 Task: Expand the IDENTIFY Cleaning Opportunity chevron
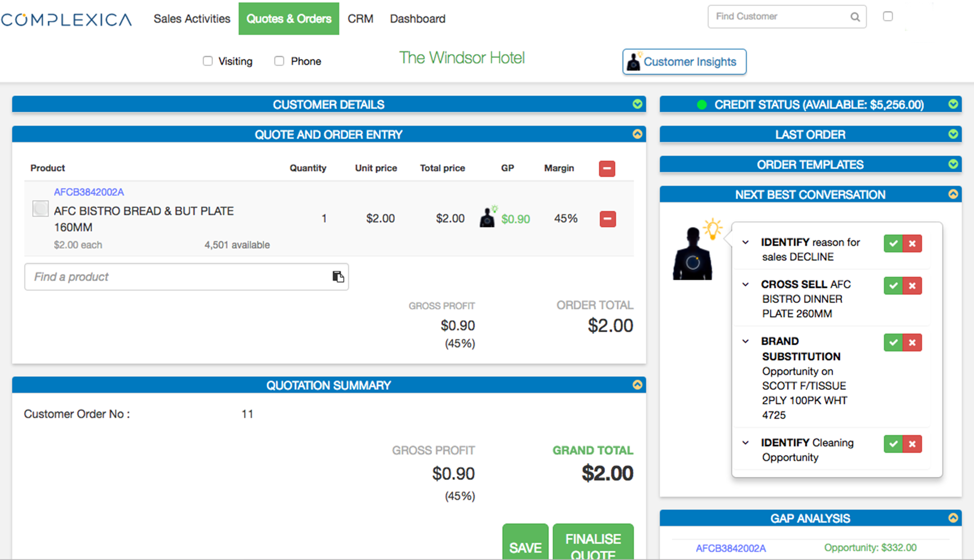(745, 443)
